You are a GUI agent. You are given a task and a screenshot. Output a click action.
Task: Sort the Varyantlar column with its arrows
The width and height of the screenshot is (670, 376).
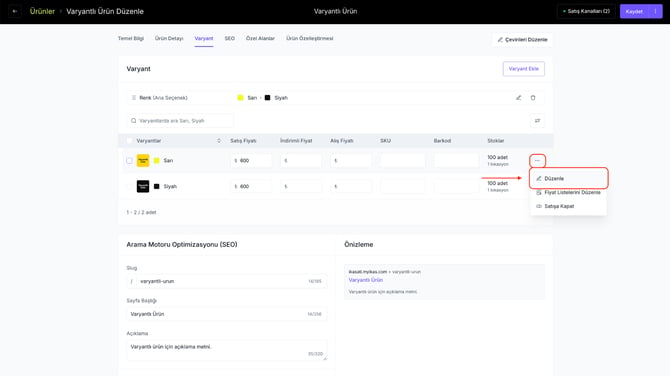click(219, 141)
